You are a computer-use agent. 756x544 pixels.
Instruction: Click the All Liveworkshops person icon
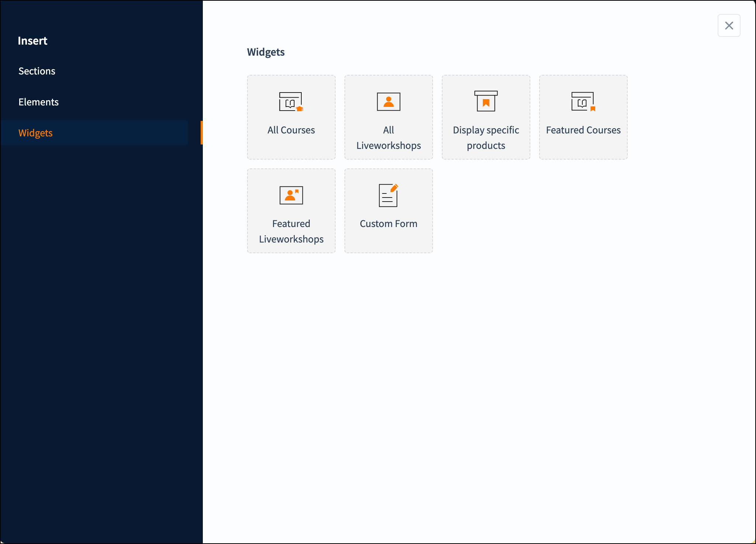click(x=388, y=102)
